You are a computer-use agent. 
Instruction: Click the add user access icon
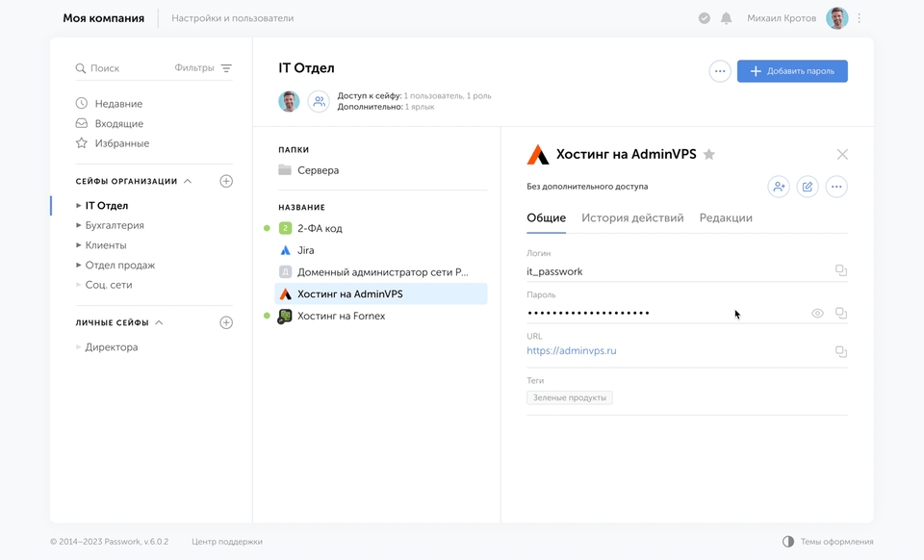pyautogui.click(x=779, y=187)
